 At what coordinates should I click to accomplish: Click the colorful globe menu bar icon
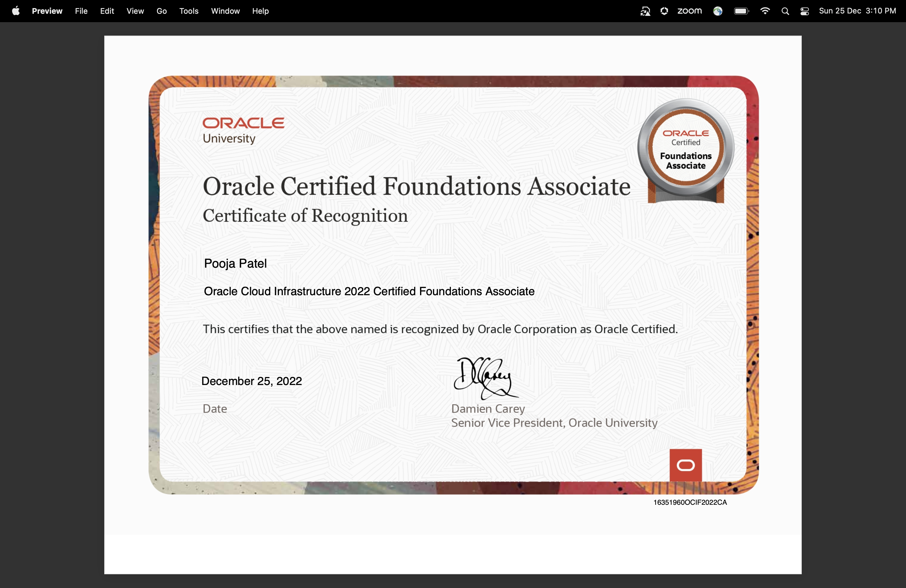tap(718, 11)
